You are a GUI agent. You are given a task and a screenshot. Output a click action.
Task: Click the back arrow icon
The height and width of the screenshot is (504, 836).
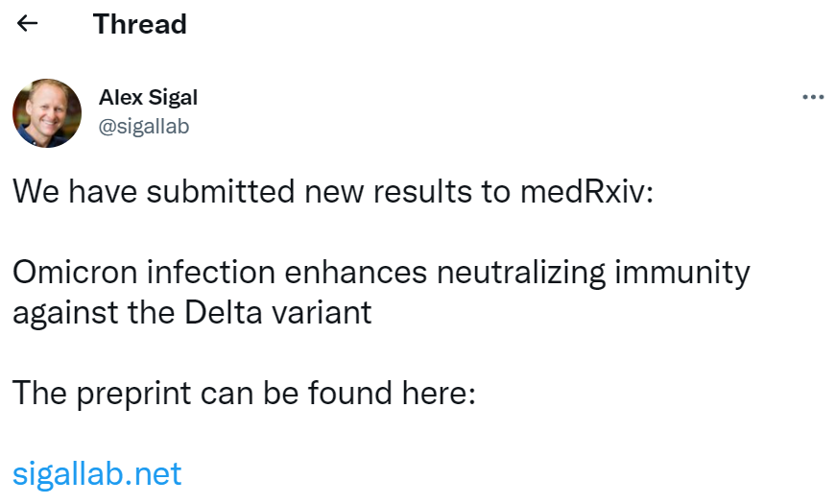(x=28, y=24)
